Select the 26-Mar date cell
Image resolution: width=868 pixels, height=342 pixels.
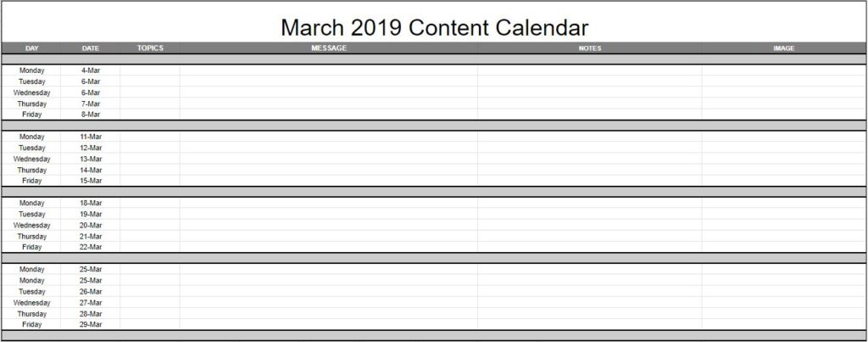(91, 291)
